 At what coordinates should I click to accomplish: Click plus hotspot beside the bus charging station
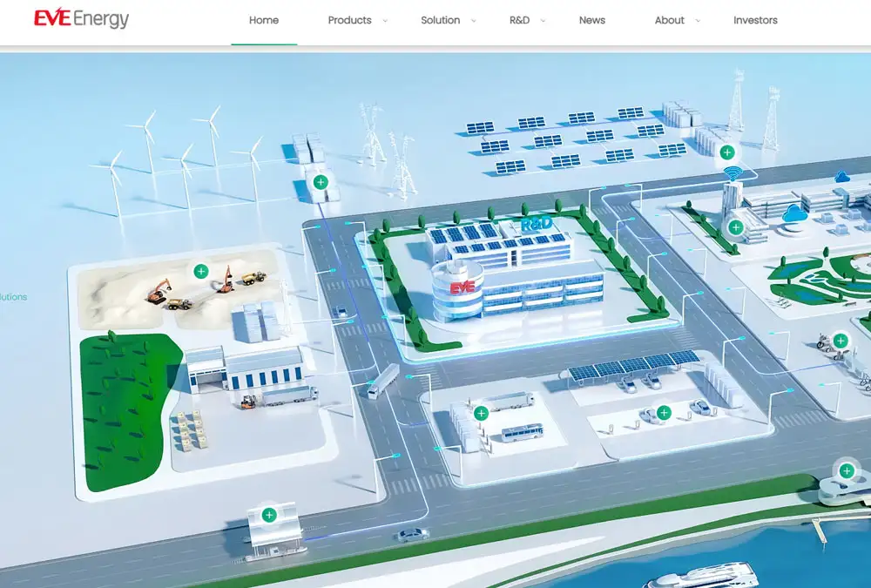click(481, 413)
